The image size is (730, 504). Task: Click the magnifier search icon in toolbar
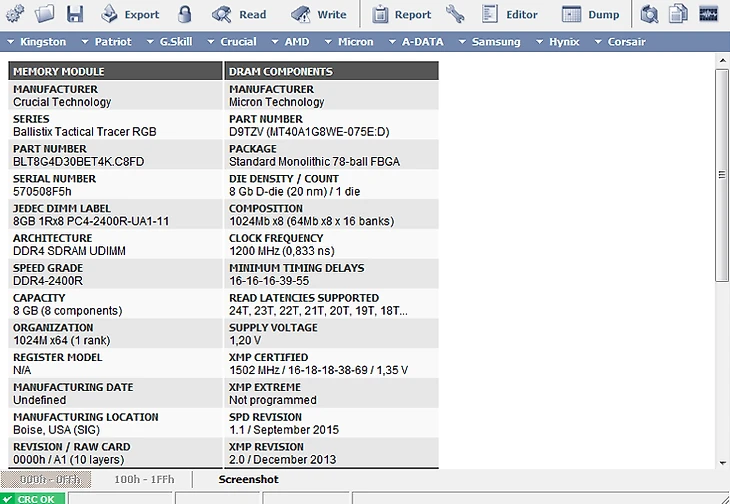tap(649, 14)
